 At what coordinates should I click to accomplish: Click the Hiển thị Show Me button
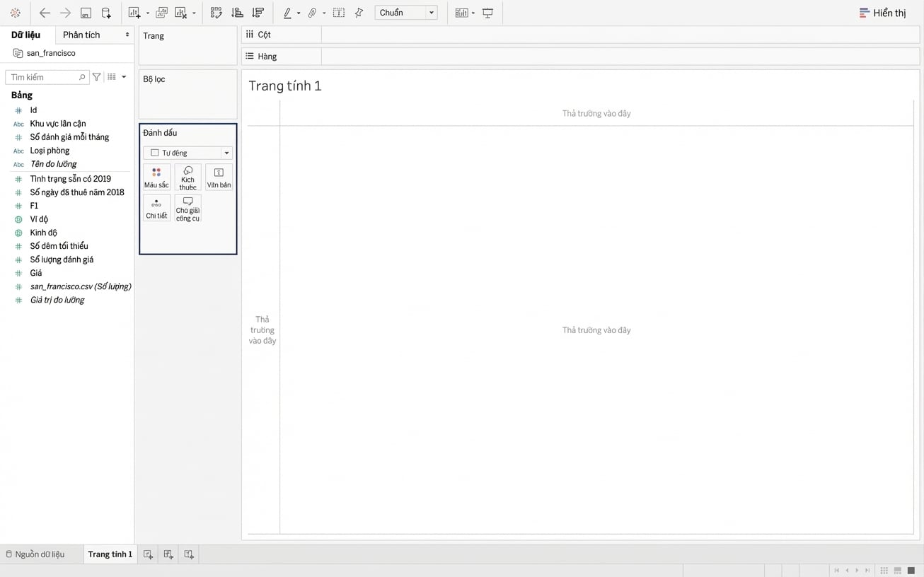(x=882, y=13)
